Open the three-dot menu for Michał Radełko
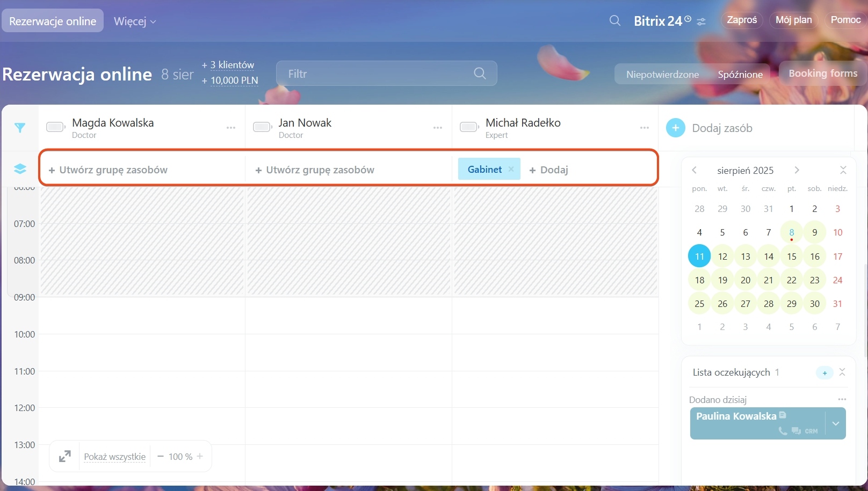Image resolution: width=868 pixels, height=491 pixels. [645, 128]
